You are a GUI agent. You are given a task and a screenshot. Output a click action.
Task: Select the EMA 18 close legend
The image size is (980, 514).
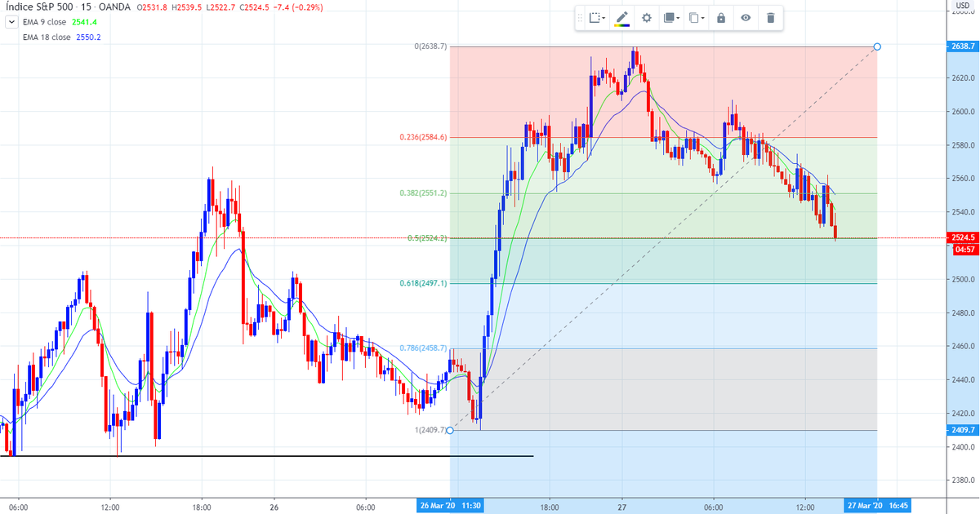pos(47,37)
